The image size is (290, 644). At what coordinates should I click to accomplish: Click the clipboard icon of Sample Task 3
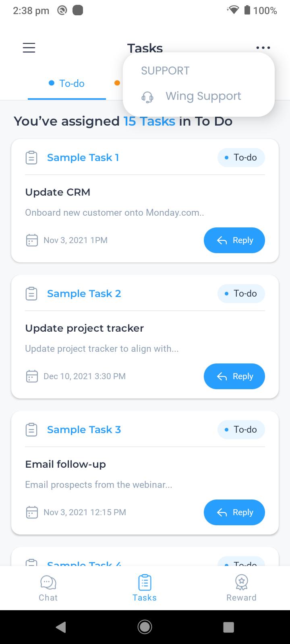pos(31,429)
